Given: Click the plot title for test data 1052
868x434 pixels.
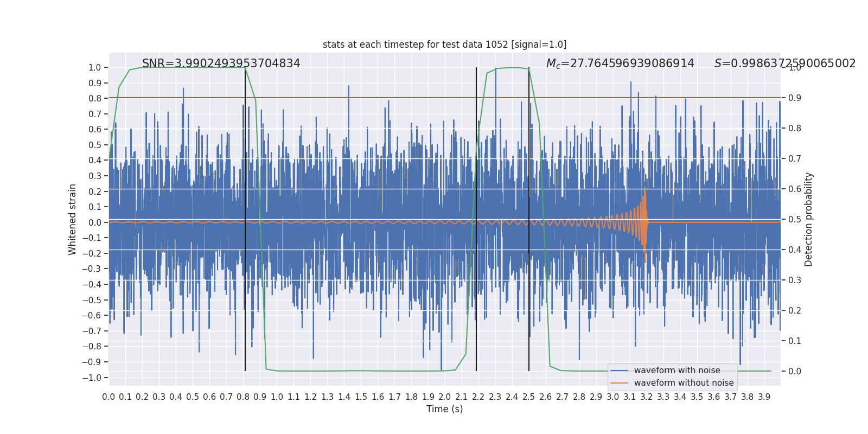Looking at the screenshot, I should click(x=444, y=44).
